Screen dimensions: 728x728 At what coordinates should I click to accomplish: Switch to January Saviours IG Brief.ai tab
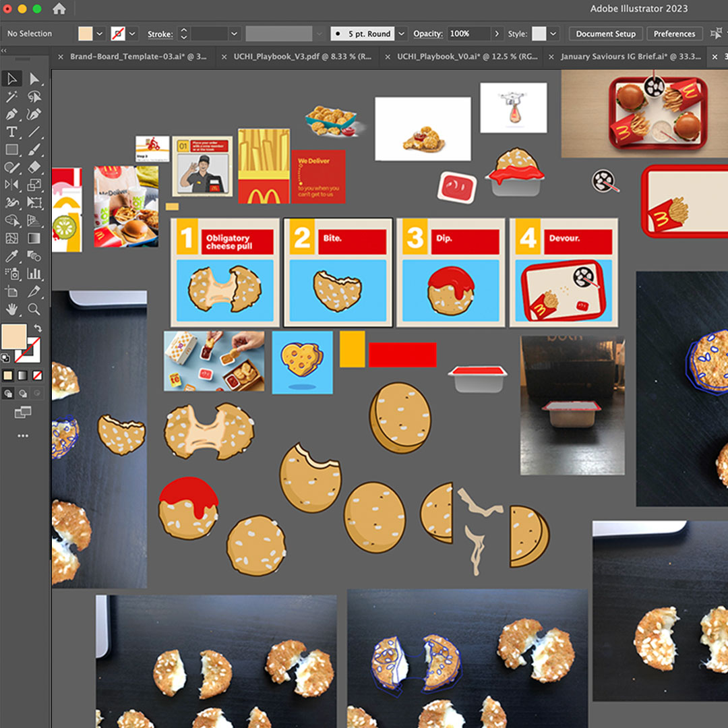coord(631,57)
